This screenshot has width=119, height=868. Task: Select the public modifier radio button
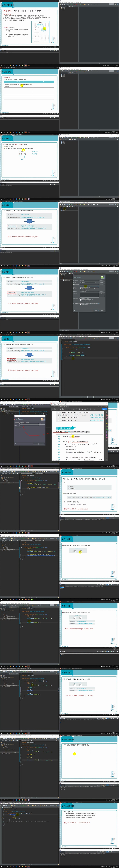pos(81,288)
